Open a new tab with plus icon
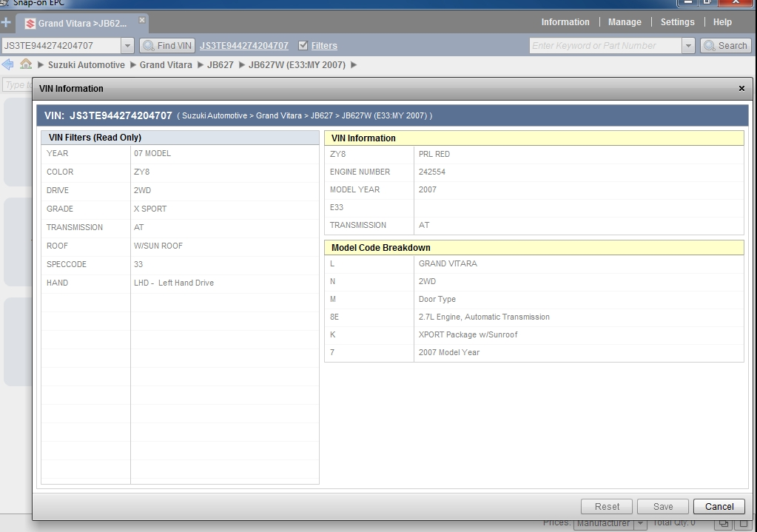The width and height of the screenshot is (757, 532). 6,22
